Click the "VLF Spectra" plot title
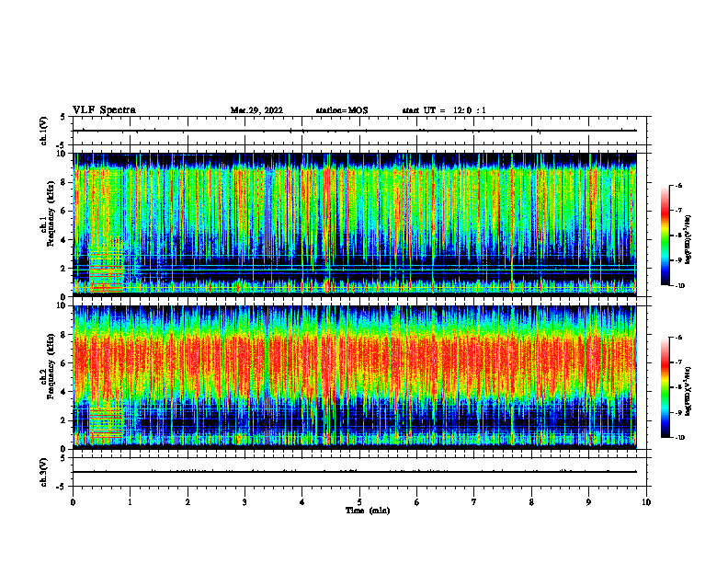Screen dimensions: 728x563 [104, 110]
